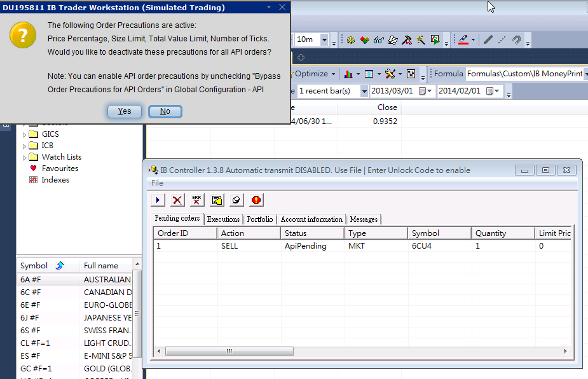Click the Optimize button
Image resolution: width=588 pixels, height=379 pixels.
(x=311, y=74)
